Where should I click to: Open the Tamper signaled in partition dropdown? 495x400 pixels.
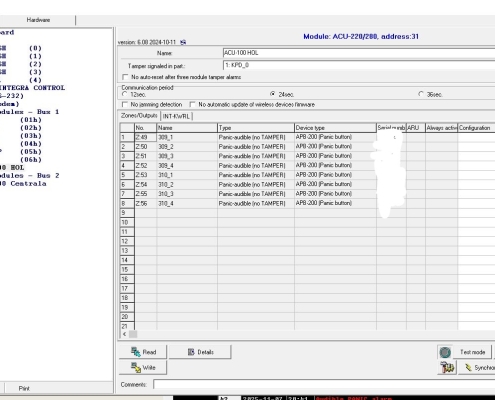[359, 65]
